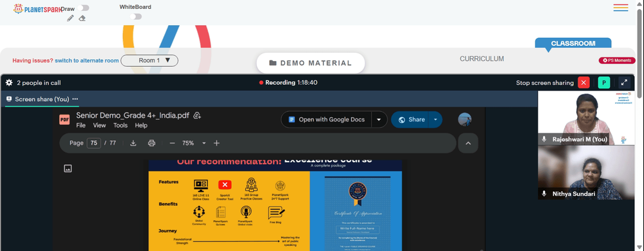Open the hamburger menu at top right

click(x=621, y=7)
